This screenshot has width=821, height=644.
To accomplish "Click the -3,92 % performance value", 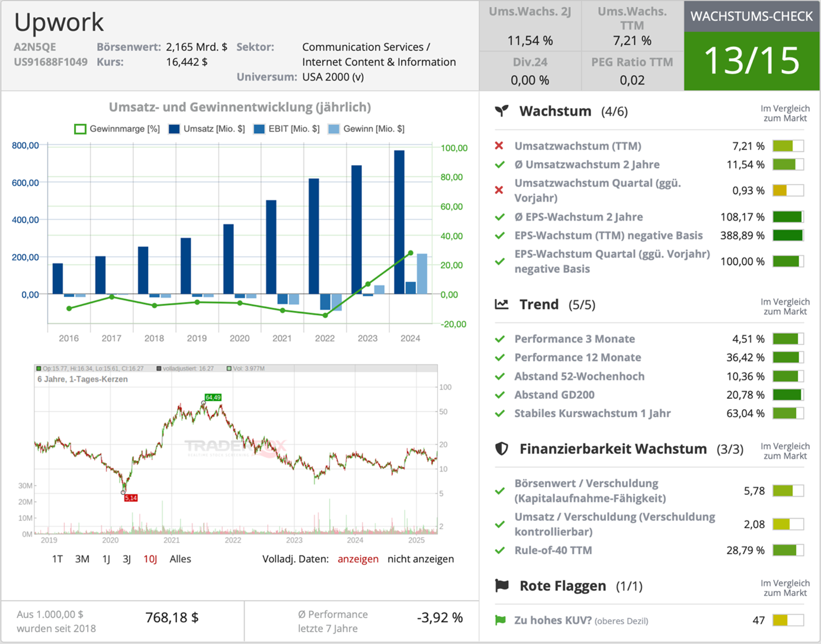I will click(x=440, y=617).
